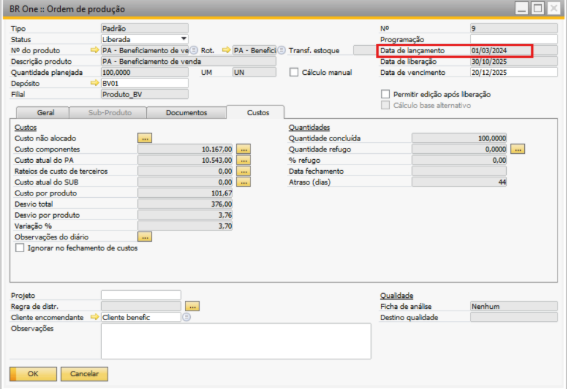The width and height of the screenshot is (567, 390).
Task: Open the Custo atual do SUB ellipsis button
Action: pyautogui.click(x=243, y=182)
